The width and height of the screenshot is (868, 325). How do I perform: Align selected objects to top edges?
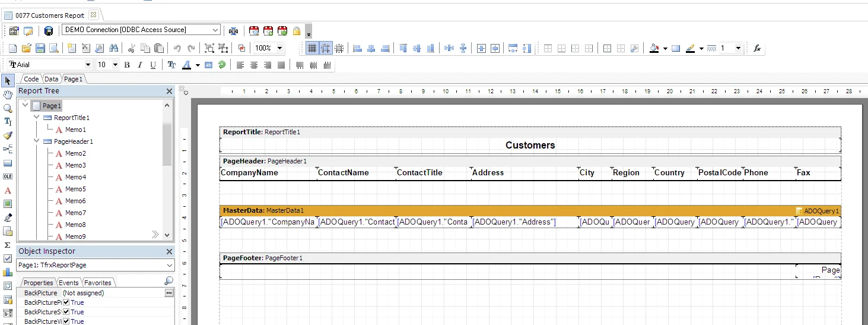coord(403,48)
